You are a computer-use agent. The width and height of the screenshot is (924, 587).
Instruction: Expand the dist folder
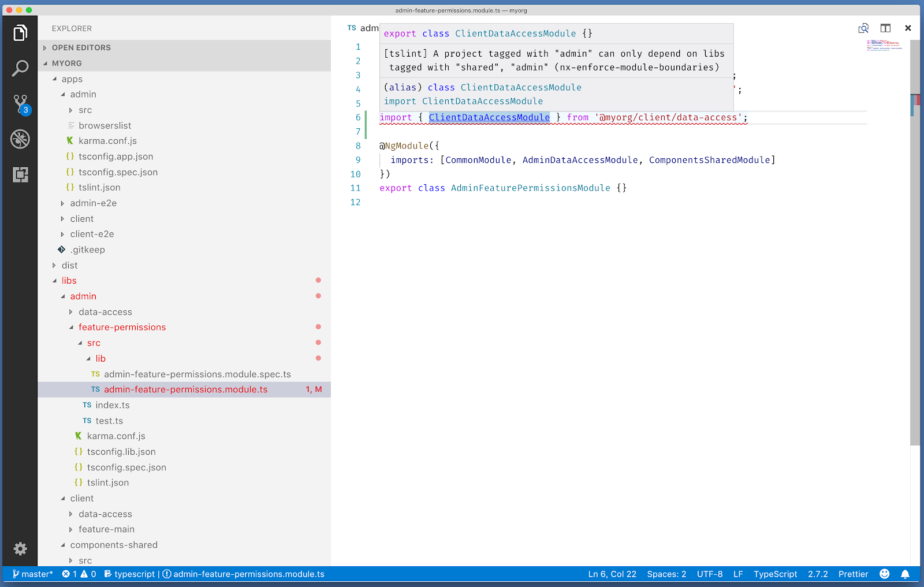pos(69,265)
